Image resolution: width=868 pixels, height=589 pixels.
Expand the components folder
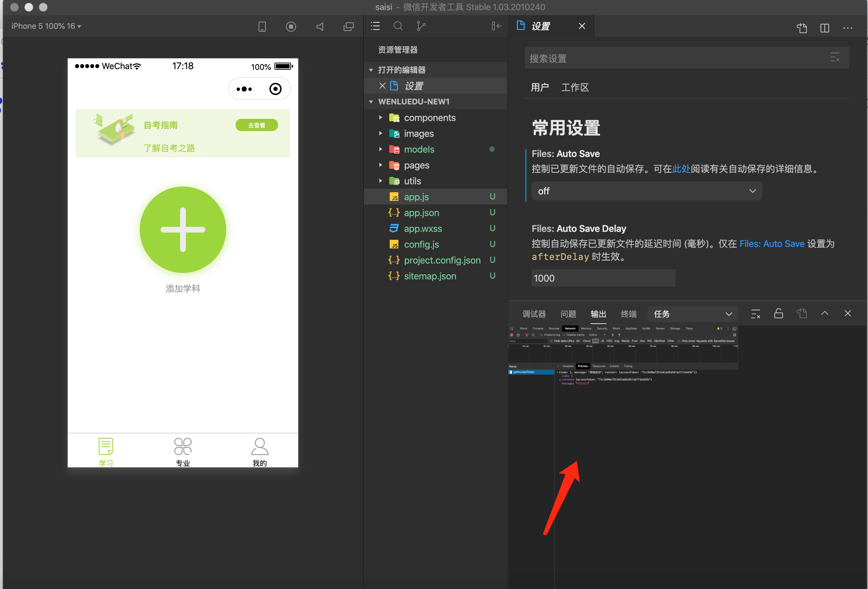point(429,118)
